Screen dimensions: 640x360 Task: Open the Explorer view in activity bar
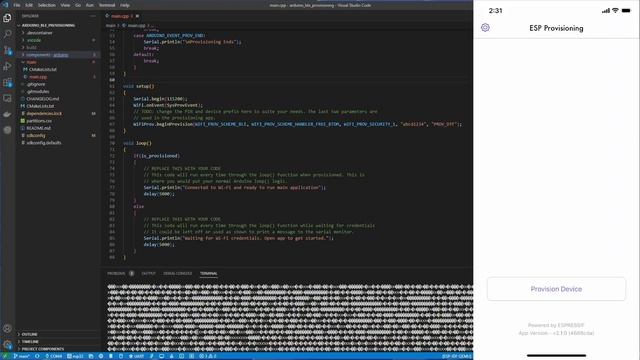pyautogui.click(x=7, y=18)
